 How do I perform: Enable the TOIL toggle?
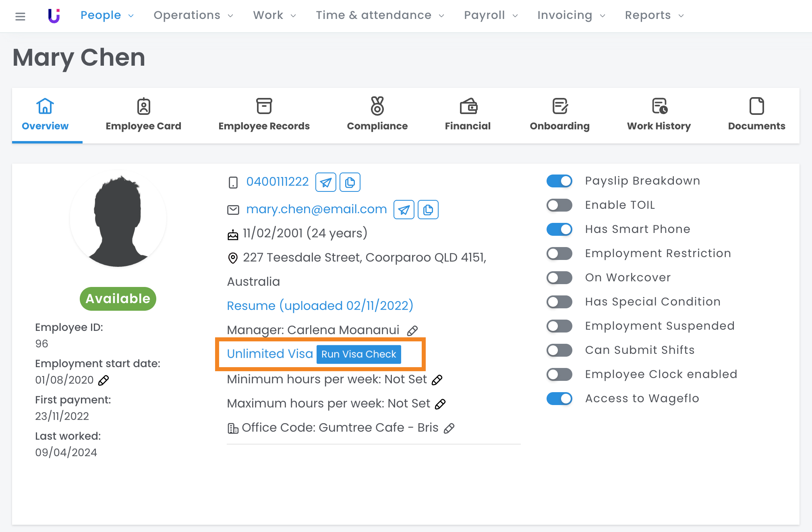559,205
